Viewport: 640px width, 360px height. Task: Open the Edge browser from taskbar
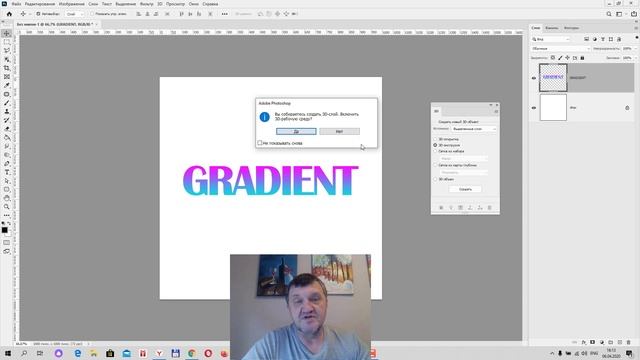pos(78,353)
